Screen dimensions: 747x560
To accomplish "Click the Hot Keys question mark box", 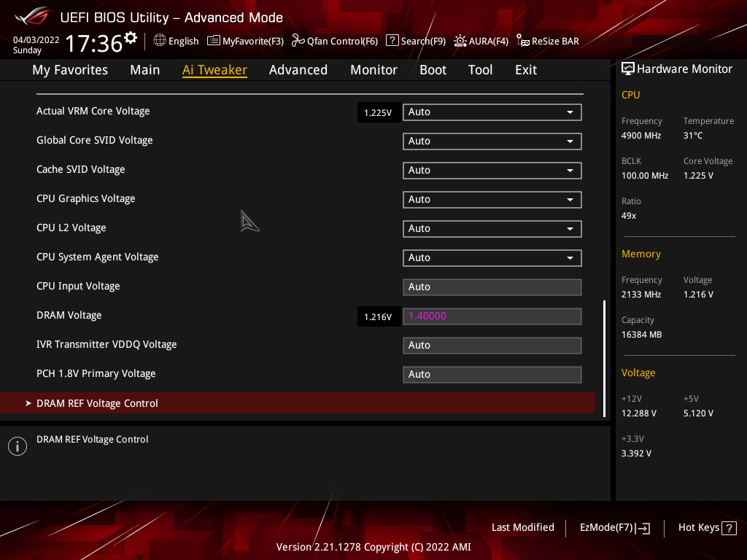I will click(x=729, y=528).
